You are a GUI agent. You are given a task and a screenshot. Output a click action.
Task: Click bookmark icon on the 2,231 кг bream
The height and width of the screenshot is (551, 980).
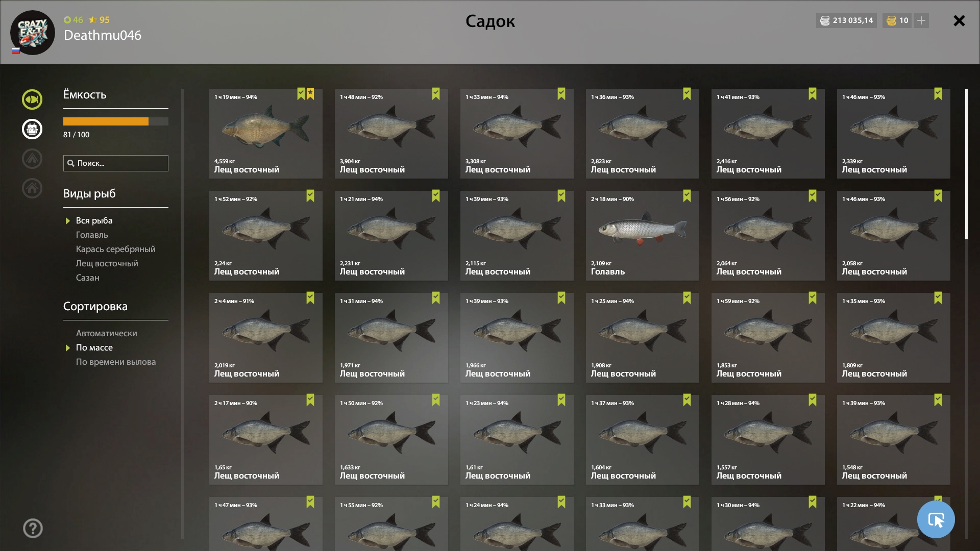pyautogui.click(x=436, y=196)
